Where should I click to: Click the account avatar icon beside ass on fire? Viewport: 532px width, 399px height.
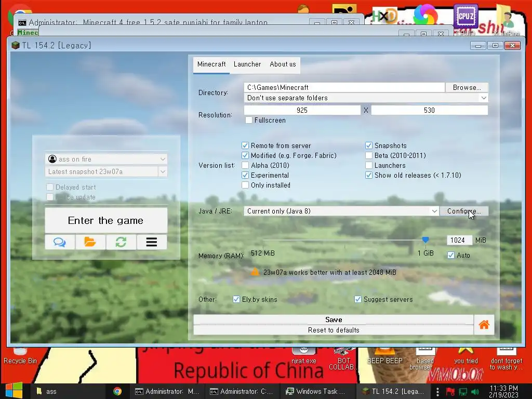pos(52,159)
